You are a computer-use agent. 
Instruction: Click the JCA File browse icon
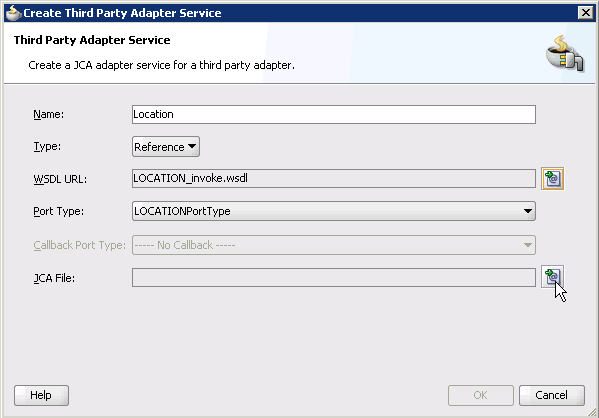click(x=552, y=277)
